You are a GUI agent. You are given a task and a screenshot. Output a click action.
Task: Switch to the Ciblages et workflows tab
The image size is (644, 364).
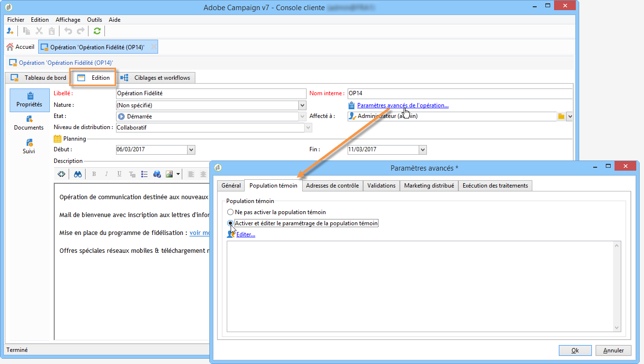click(x=156, y=77)
